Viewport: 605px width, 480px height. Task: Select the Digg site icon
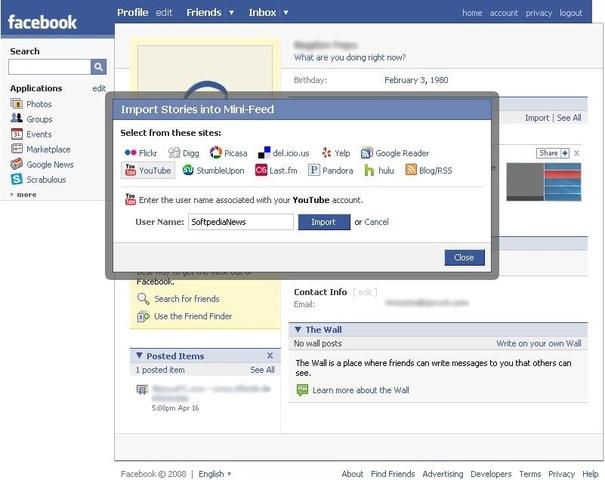point(174,153)
